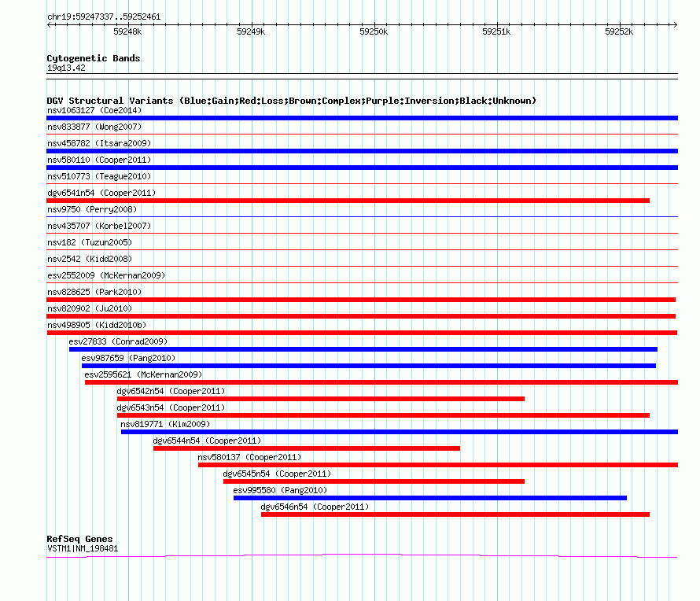The height and width of the screenshot is (601, 700).
Task: Click the nsv580137 (Cooper2011) variant bar
Action: tap(438, 465)
